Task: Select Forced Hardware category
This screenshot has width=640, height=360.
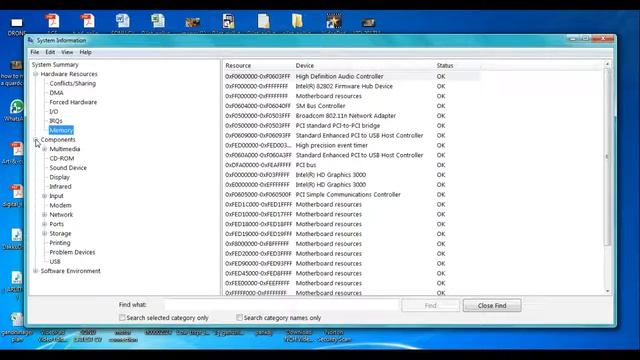Action: click(73, 102)
